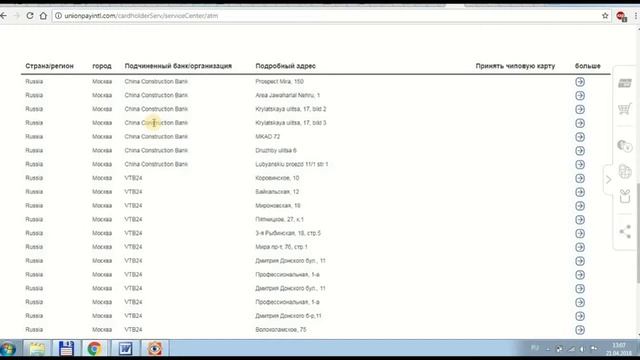Open the share icon in sidebar

coord(625,231)
